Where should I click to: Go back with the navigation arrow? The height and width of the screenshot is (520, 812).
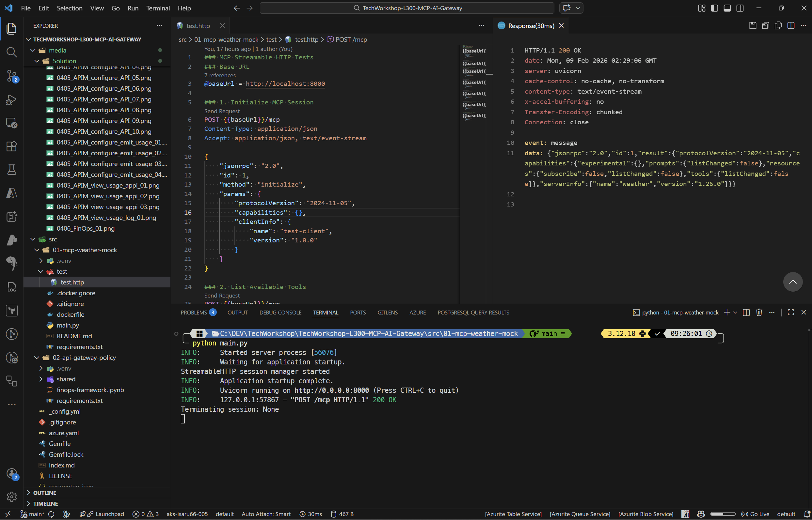236,8
